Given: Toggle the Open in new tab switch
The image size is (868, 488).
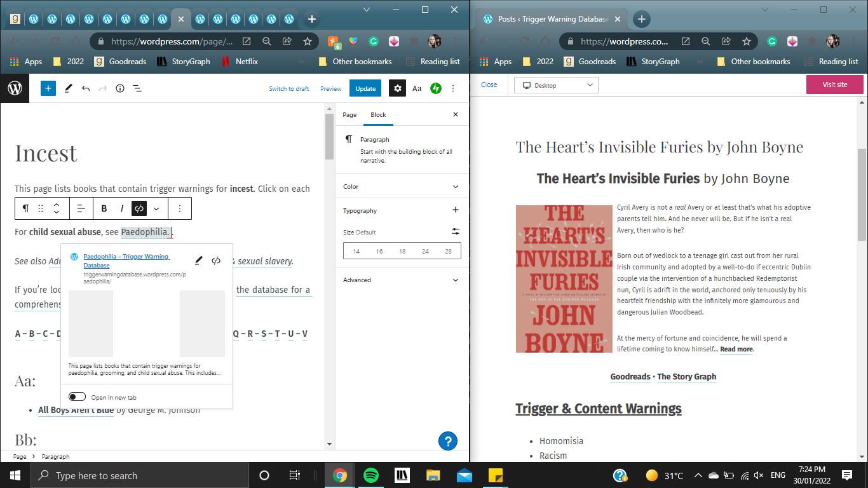Looking at the screenshot, I should pos(78,397).
